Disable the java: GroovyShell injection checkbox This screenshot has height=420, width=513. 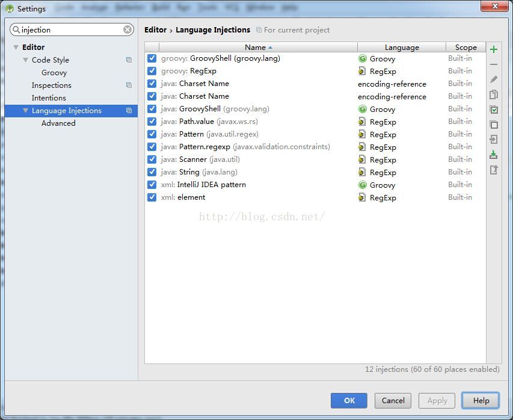(152, 109)
